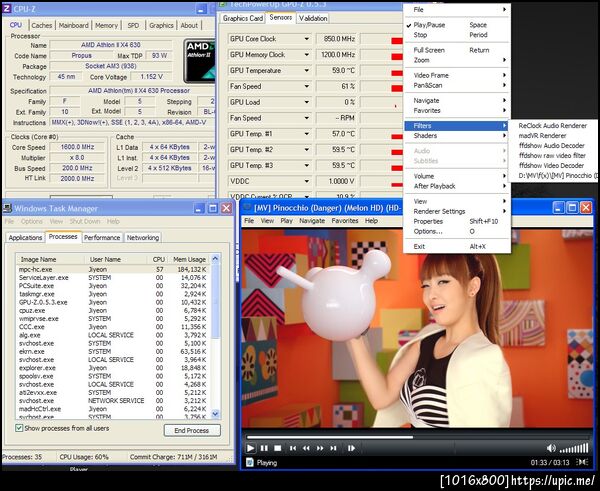
Task: Seek on the video progress bar
Action: tap(417, 437)
